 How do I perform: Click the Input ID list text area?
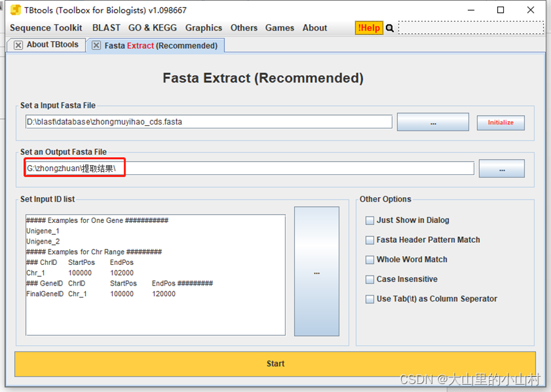click(155, 275)
